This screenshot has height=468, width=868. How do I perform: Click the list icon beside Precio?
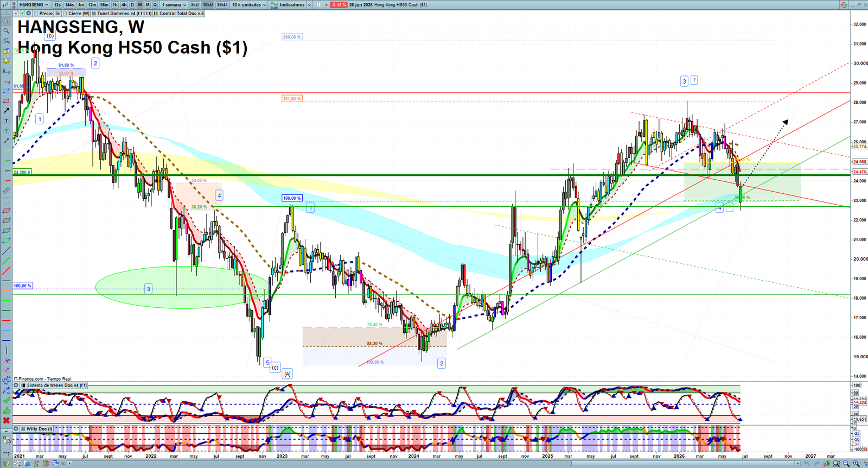58,13
